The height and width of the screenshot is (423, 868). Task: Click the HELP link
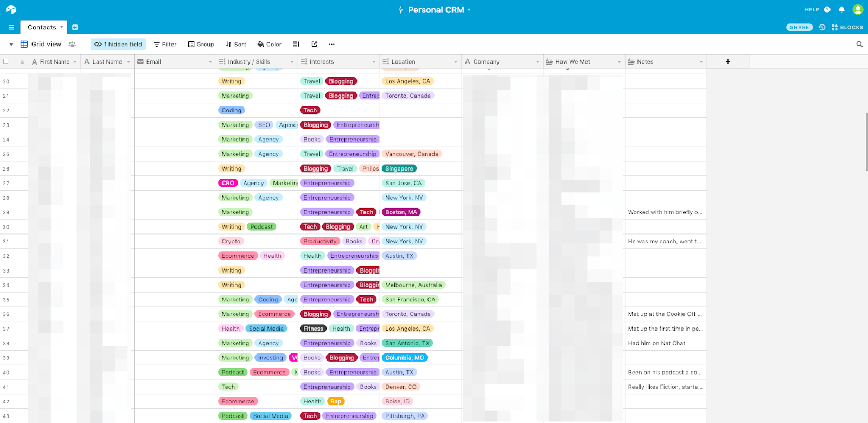pyautogui.click(x=812, y=10)
